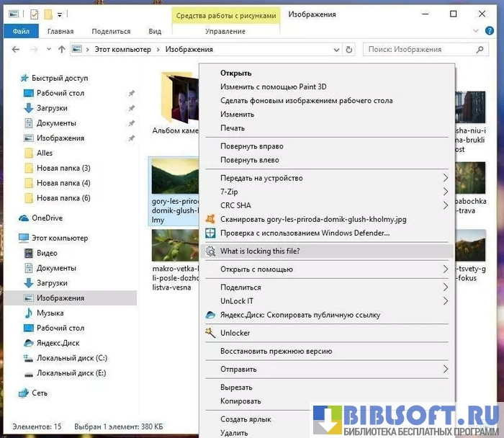Switch to the 'Вид' ribbon tab
Image resolution: width=504 pixels, height=438 pixels.
[x=155, y=31]
